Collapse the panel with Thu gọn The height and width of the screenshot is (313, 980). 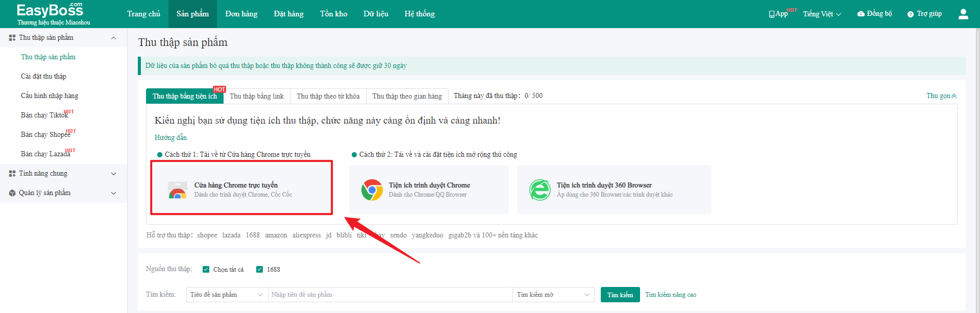[942, 96]
